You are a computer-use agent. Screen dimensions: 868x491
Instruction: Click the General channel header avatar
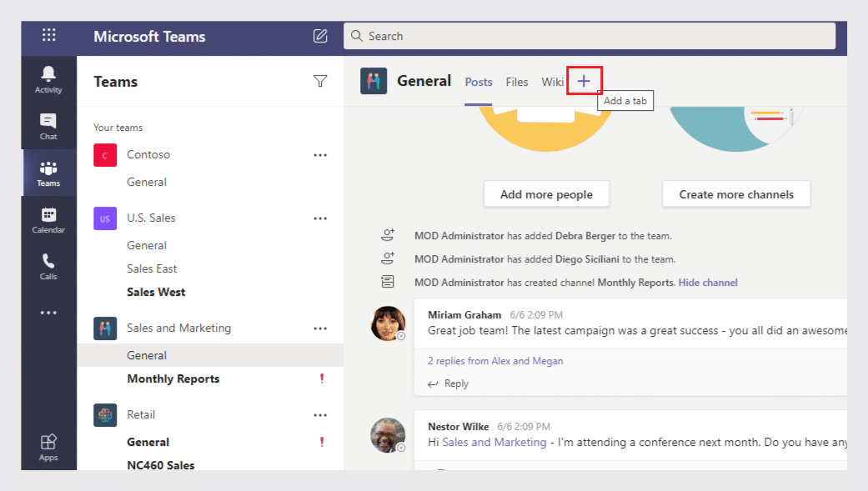[374, 82]
